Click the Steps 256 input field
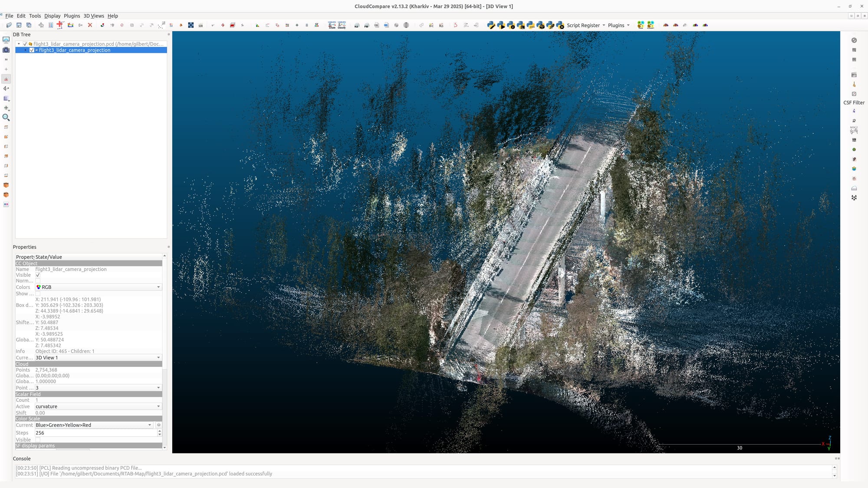Image resolution: width=868 pixels, height=488 pixels. [95, 433]
